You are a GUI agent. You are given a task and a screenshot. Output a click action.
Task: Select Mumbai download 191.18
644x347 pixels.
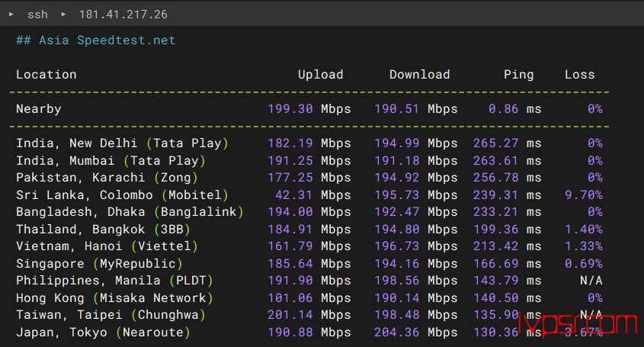click(x=397, y=160)
